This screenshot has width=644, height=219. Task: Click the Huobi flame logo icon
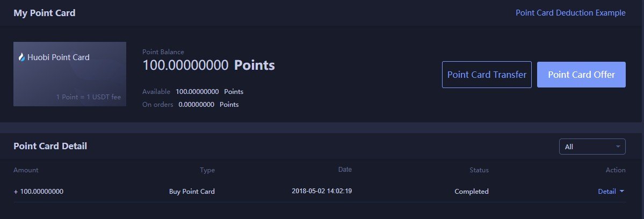[22, 57]
